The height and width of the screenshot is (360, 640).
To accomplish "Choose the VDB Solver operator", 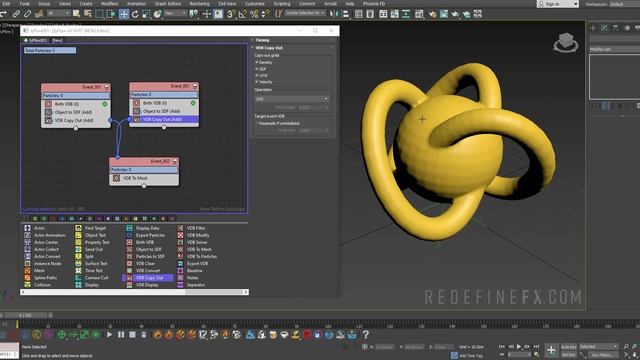I will tap(193, 242).
